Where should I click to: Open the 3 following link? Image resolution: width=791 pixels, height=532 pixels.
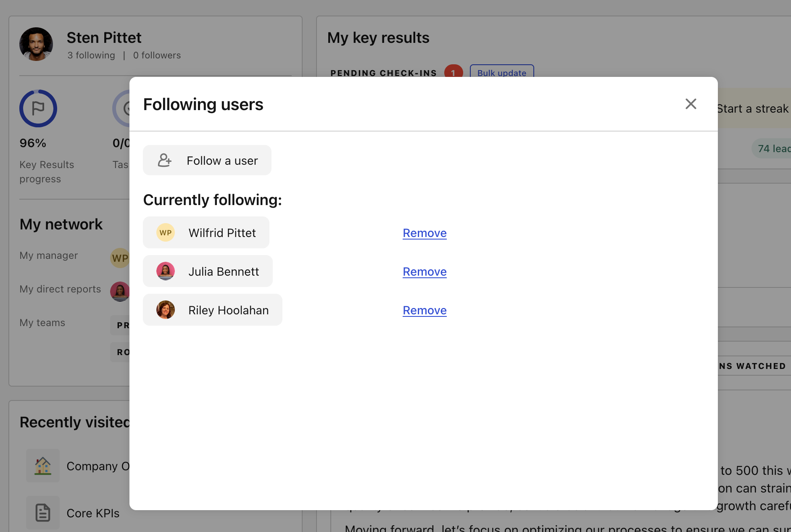(91, 55)
